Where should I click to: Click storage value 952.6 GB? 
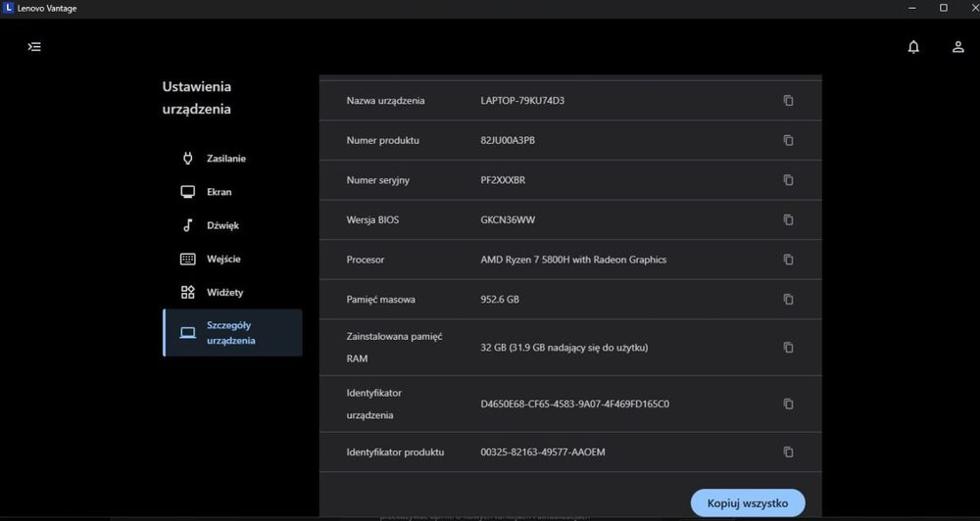pyautogui.click(x=500, y=300)
